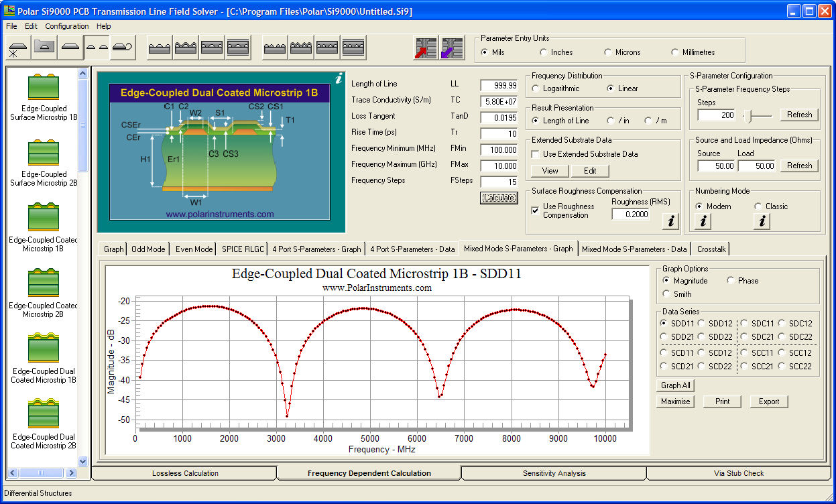Click the Roughness Compensation info icon
This screenshot has height=504, width=836.
coord(670,221)
